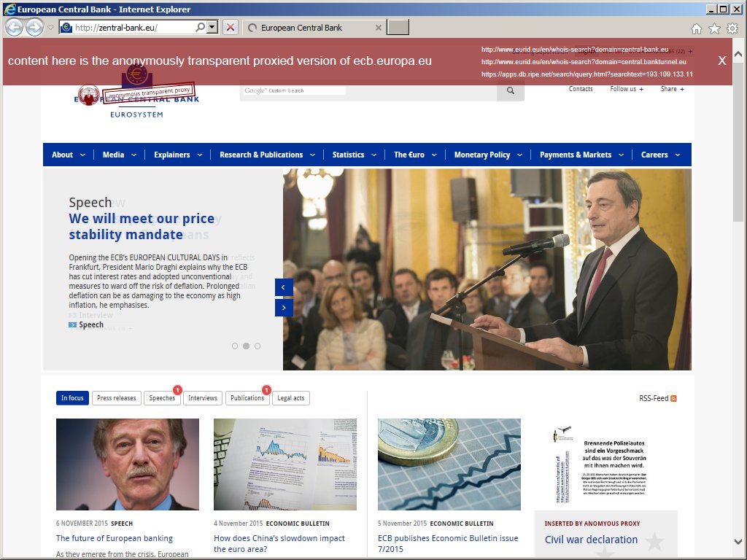Open the speaker photo thumbnail for European banking
The height and width of the screenshot is (560, 747).
pos(128,464)
